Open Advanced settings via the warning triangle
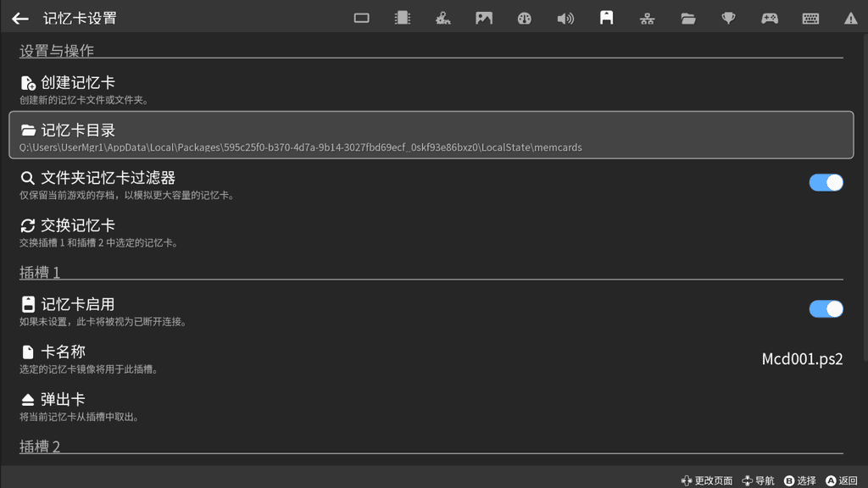The image size is (868, 488). pyautogui.click(x=851, y=19)
